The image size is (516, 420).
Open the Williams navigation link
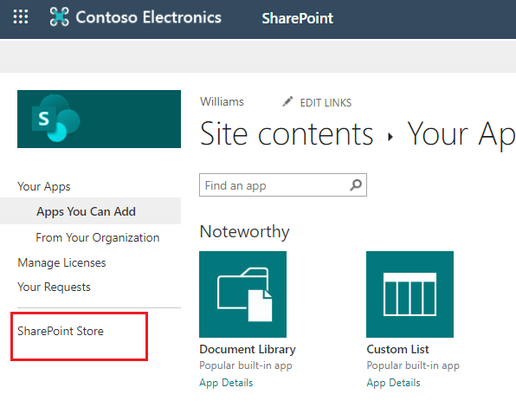pos(223,101)
